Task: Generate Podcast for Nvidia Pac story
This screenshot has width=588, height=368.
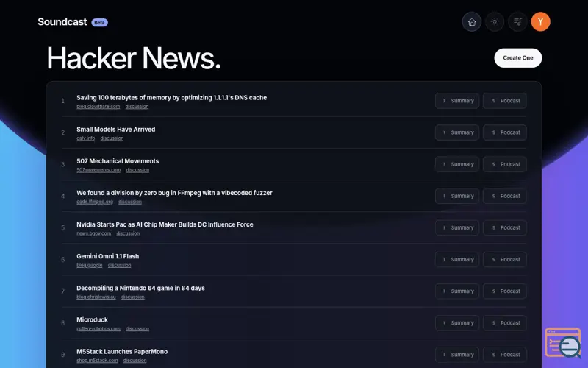Action: (505, 227)
